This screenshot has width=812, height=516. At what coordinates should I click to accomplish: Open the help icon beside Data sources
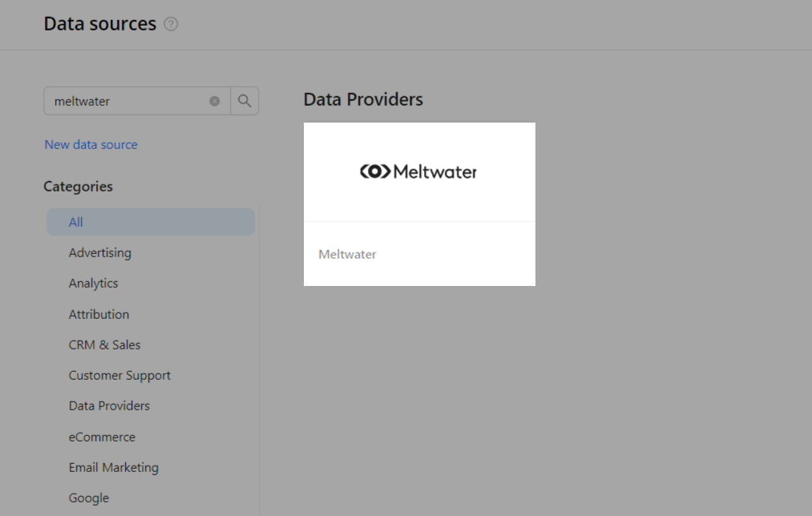171,24
